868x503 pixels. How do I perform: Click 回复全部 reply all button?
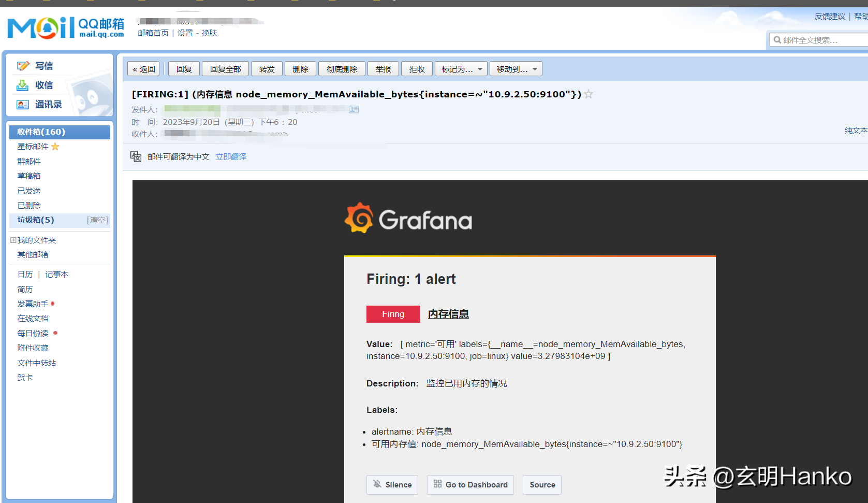coord(225,69)
